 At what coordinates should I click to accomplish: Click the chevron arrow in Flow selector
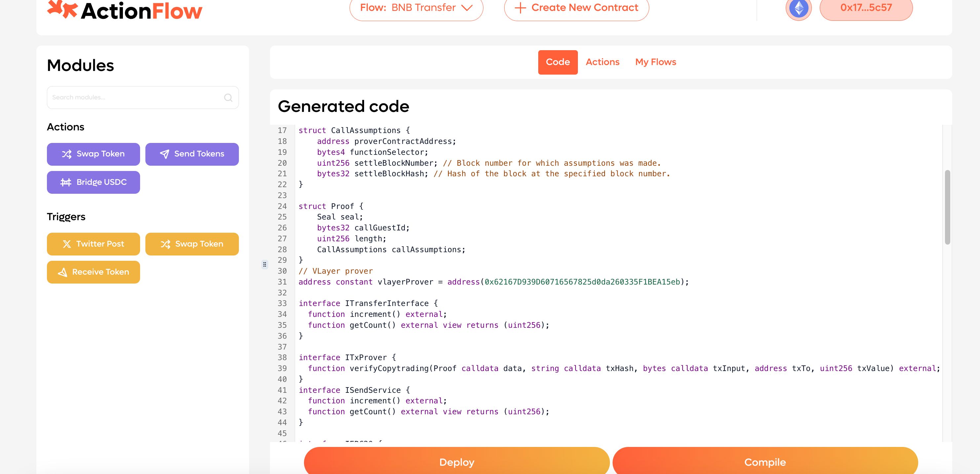click(x=467, y=8)
